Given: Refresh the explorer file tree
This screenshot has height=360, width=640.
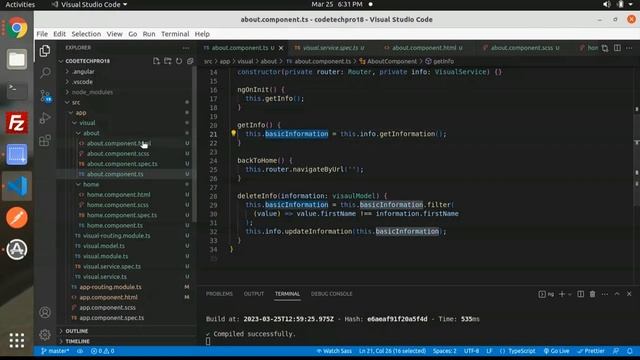Looking at the screenshot, I should click(179, 61).
